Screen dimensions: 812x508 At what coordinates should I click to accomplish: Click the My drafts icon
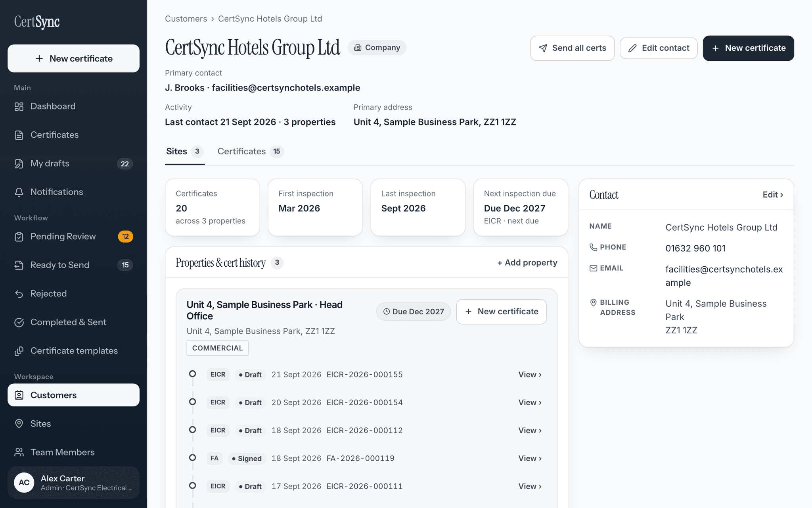coord(19,164)
